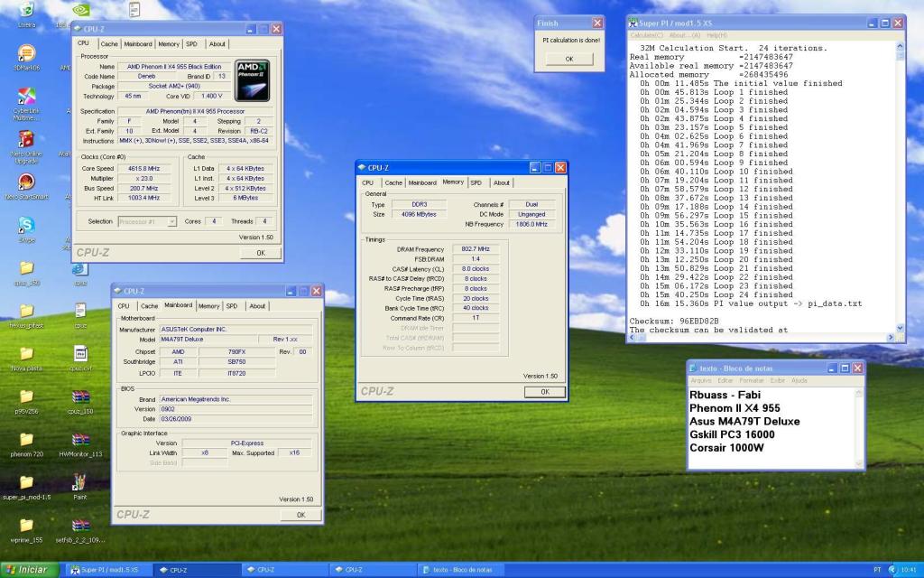Open the Nero StartSmart shortcut
Viewport: 924px width, 578px height.
[x=26, y=182]
